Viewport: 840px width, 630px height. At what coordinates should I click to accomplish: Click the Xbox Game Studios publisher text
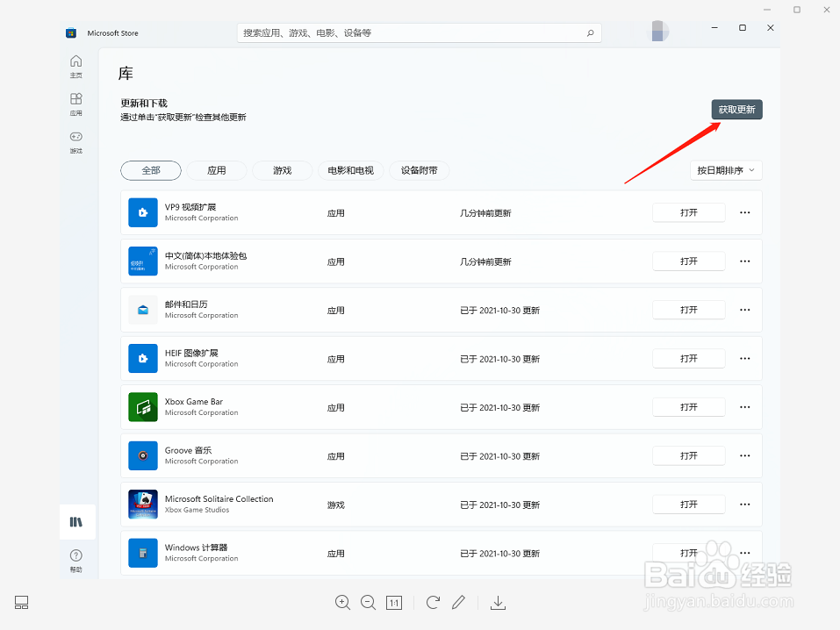(x=197, y=510)
